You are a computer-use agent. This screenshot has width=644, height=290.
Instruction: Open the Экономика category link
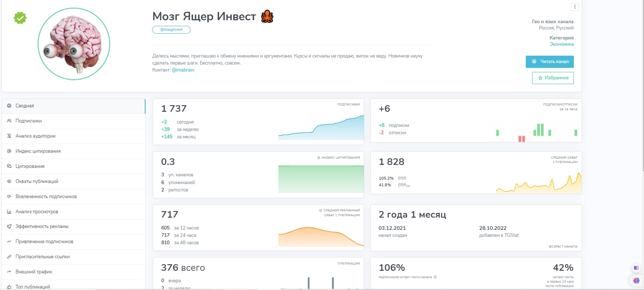(562, 44)
